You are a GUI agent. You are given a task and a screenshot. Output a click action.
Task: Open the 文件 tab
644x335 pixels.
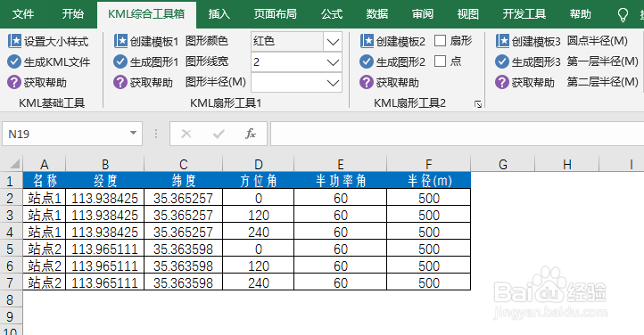click(x=23, y=14)
